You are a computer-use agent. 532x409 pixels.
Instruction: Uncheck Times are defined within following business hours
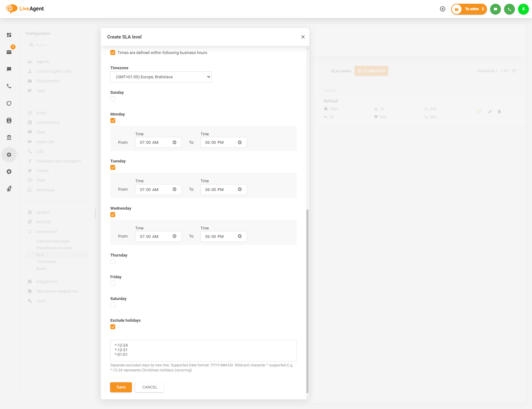coord(113,52)
